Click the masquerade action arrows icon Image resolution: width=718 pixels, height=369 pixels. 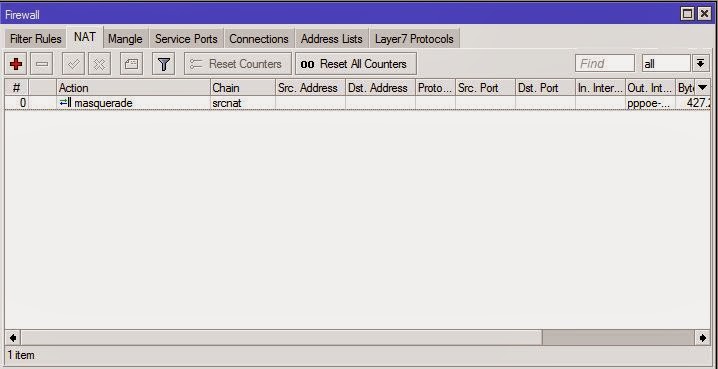65,103
